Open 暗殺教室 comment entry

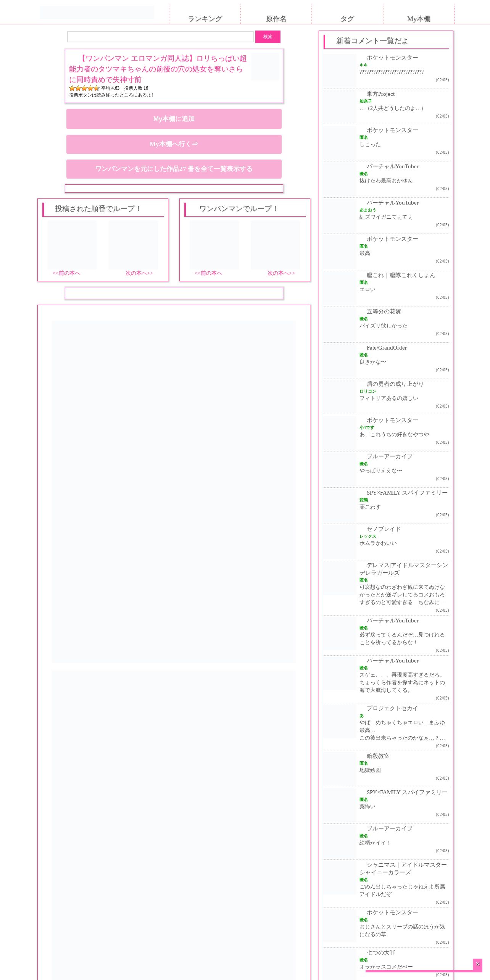386,769
